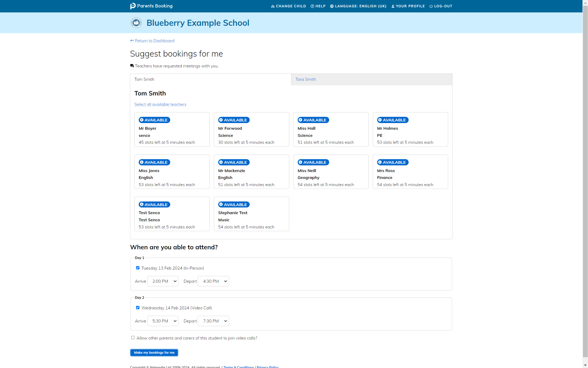Click the globe Language icon

coord(332,6)
